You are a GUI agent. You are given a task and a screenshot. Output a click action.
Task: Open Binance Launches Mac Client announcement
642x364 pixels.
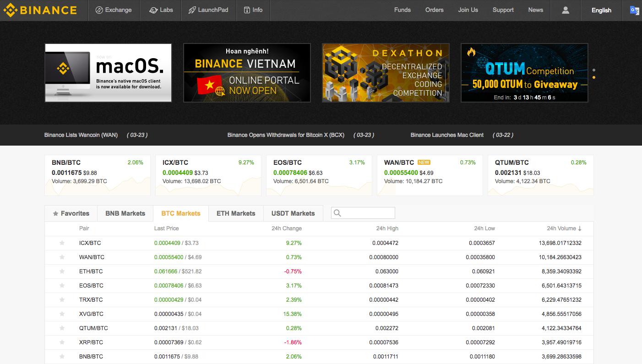(447, 135)
